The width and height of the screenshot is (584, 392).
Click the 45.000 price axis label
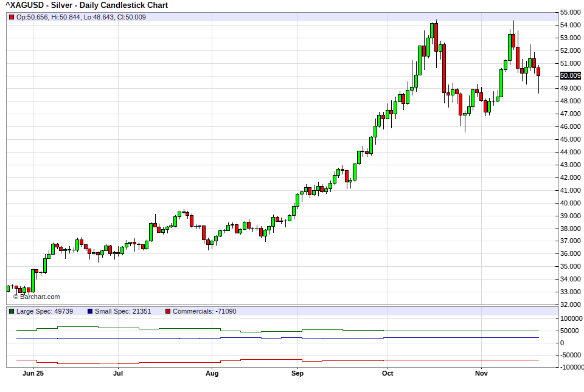(570, 139)
